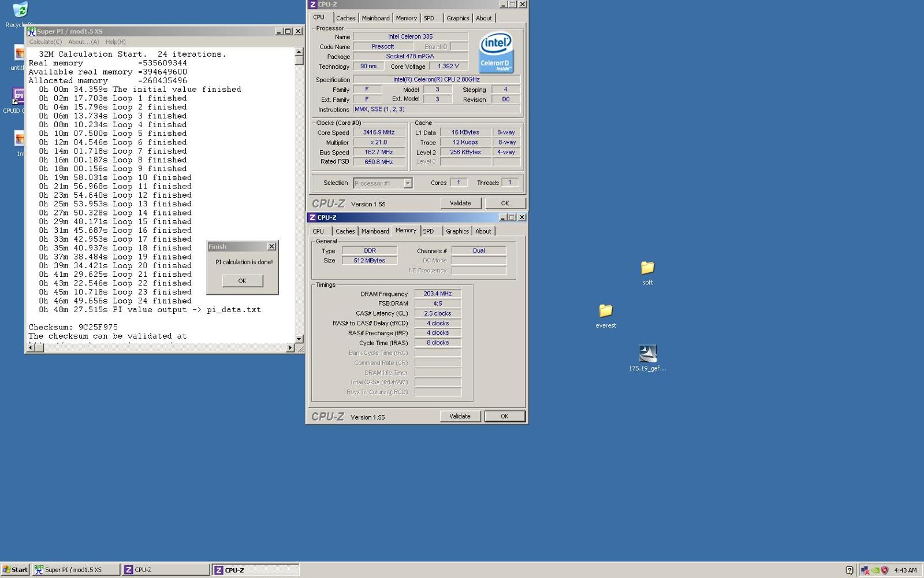Expand the Processor #1 selection dropdown
This screenshot has width=924, height=578.
tap(408, 183)
